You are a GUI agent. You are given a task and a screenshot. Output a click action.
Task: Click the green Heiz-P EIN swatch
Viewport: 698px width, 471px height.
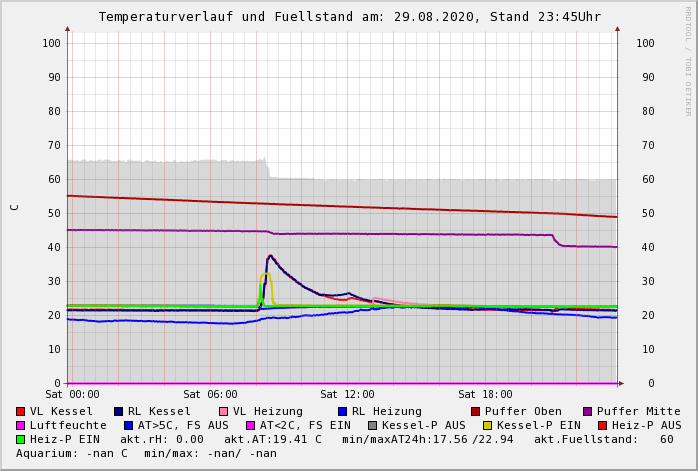pyautogui.click(x=21, y=439)
